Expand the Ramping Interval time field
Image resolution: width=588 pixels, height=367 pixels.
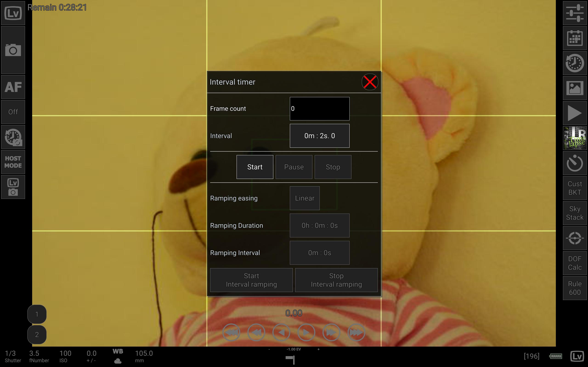coord(319,252)
